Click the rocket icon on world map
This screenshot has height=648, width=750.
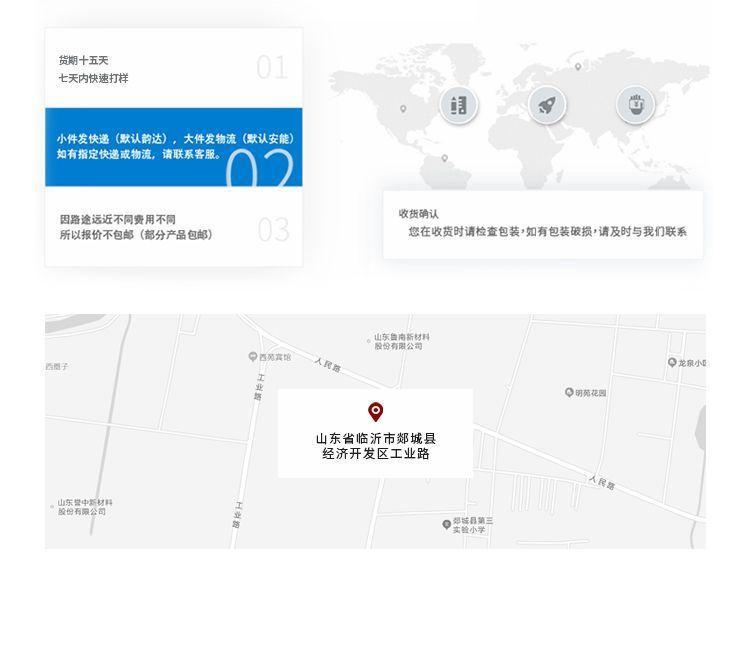tap(547, 105)
